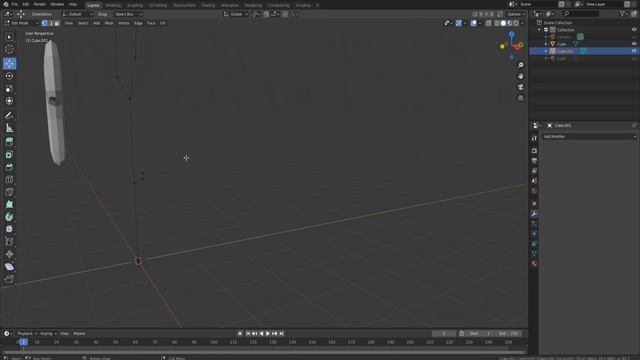The width and height of the screenshot is (640, 360).
Task: Click the timeline horizontal scrollbar
Action: coord(264,352)
